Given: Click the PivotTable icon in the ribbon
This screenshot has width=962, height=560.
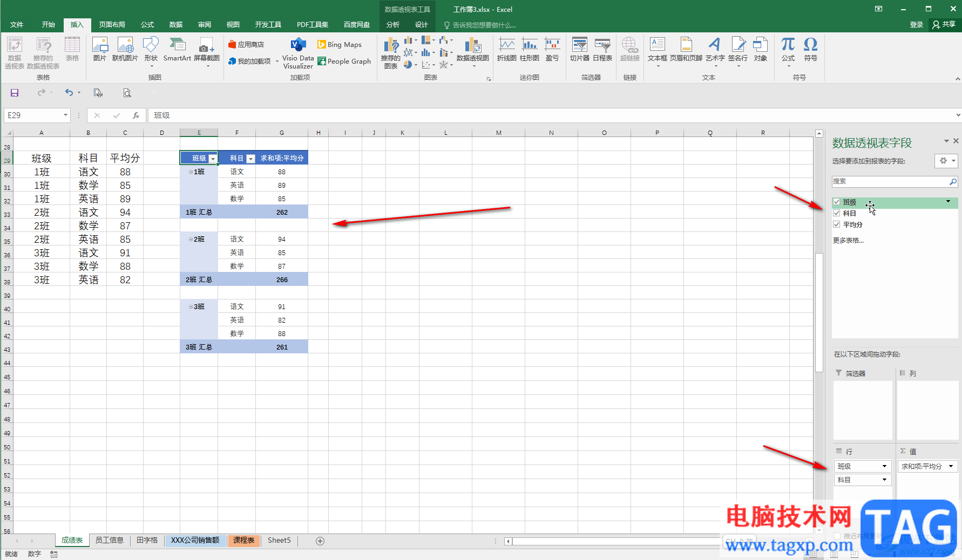Looking at the screenshot, I should click(15, 52).
